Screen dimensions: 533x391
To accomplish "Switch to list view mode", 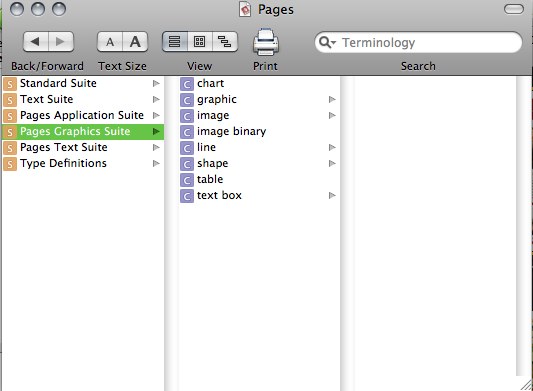I will [175, 42].
